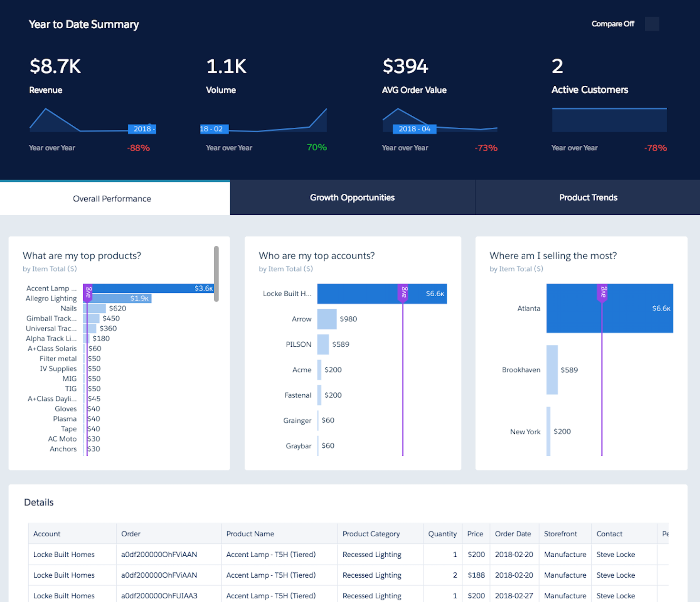This screenshot has width=700, height=602.
Task: Switch to the Product Trends tab
Action: (x=588, y=198)
